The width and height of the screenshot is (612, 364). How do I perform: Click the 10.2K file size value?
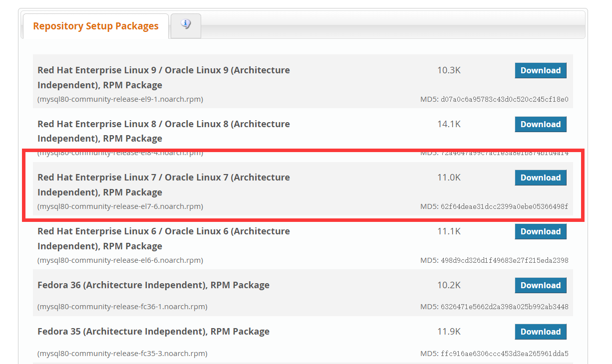449,285
